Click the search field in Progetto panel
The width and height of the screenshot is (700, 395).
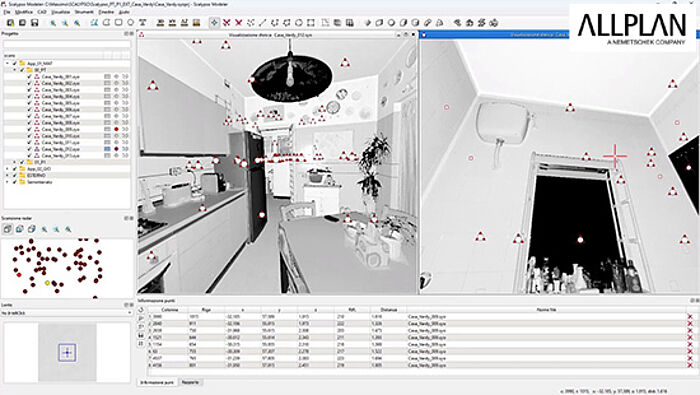point(67,45)
